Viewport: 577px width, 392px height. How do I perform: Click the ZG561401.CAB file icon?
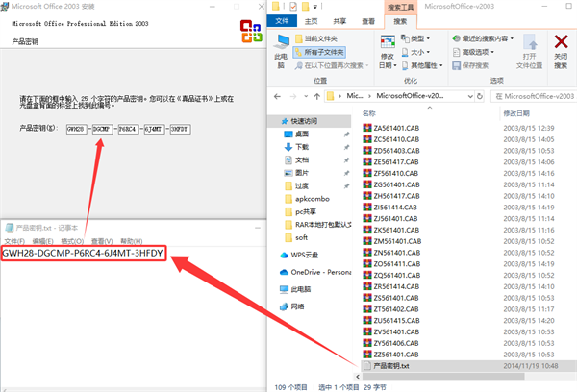367,184
